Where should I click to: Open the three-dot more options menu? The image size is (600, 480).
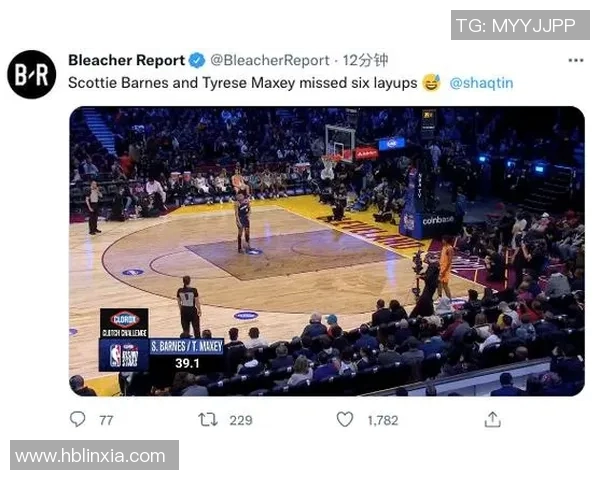(576, 60)
